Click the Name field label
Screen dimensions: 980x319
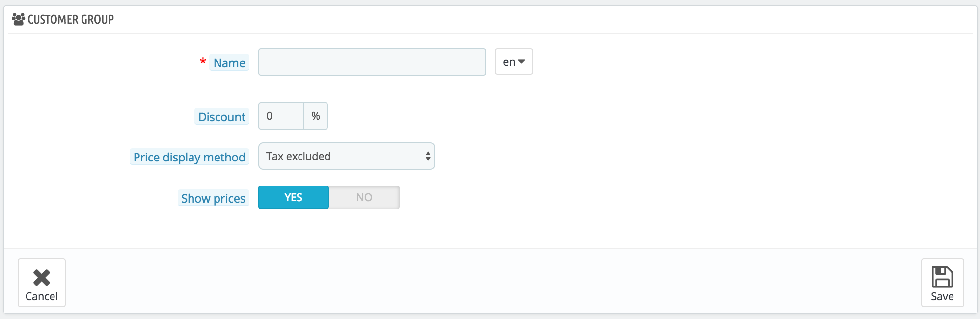tap(229, 63)
